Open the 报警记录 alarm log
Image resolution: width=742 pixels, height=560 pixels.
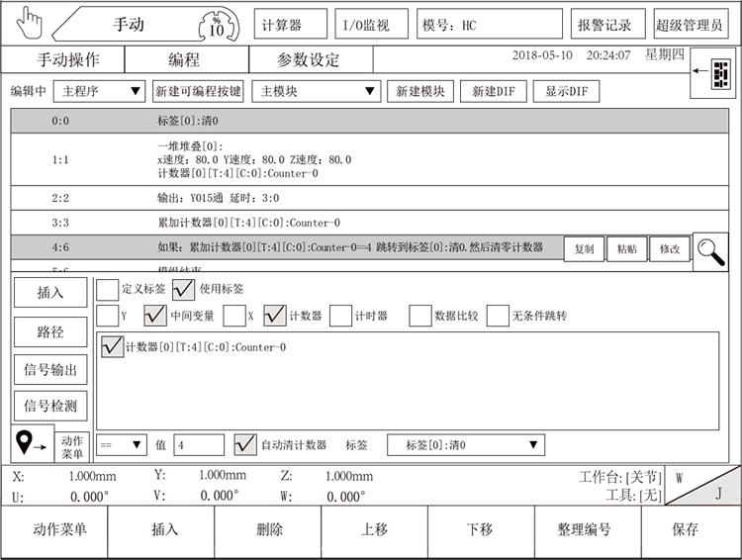pos(605,25)
